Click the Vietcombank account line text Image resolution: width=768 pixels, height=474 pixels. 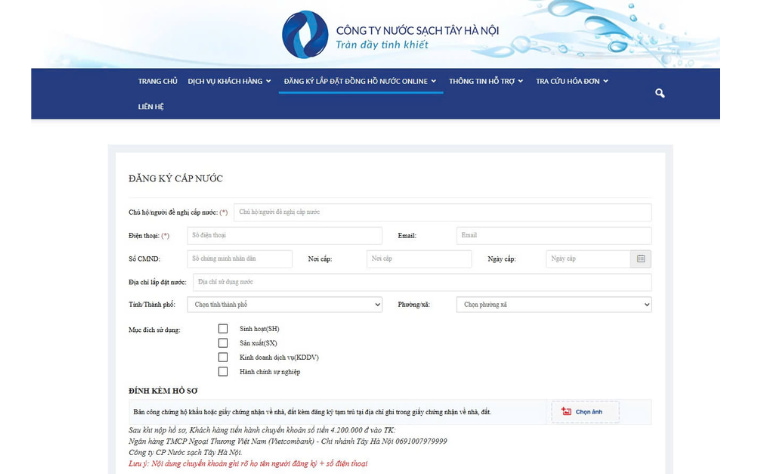click(x=288, y=441)
